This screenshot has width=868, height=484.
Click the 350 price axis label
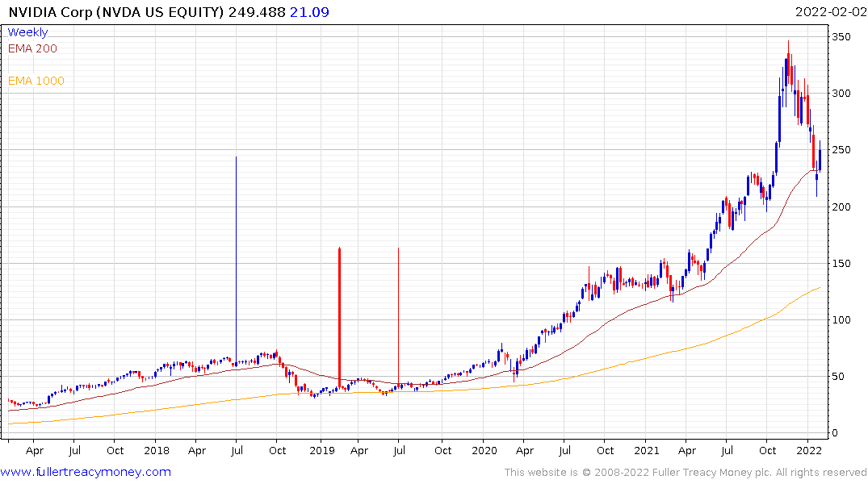(841, 37)
